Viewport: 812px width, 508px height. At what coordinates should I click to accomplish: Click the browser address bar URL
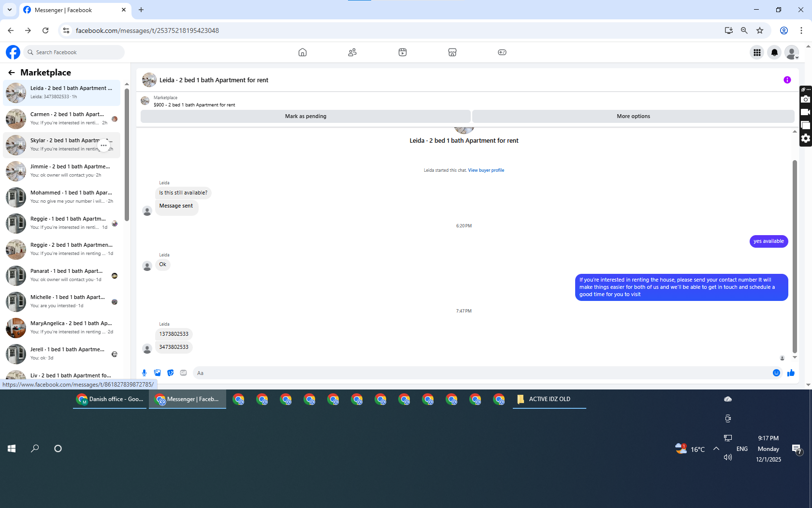pyautogui.click(x=147, y=30)
